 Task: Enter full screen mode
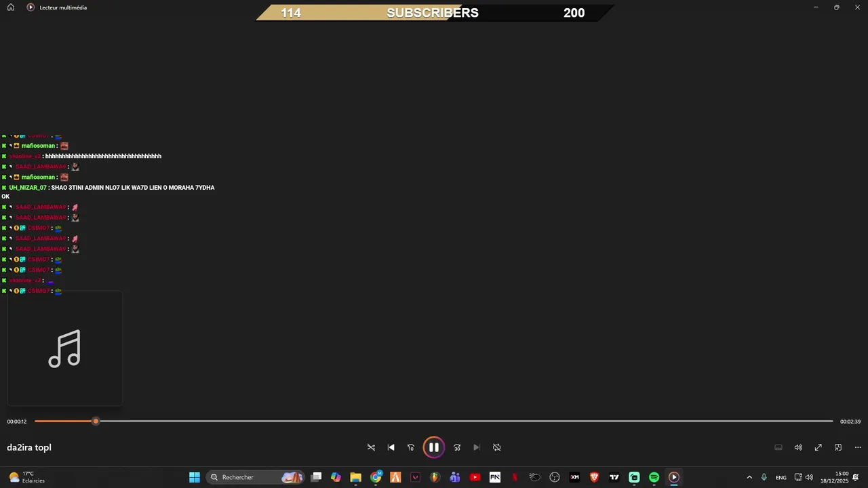click(818, 447)
